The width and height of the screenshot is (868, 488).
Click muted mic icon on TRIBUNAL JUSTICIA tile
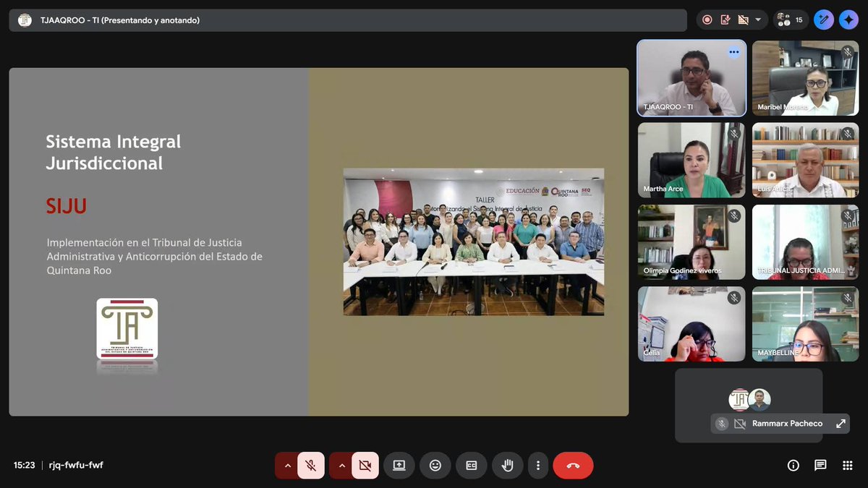(848, 216)
